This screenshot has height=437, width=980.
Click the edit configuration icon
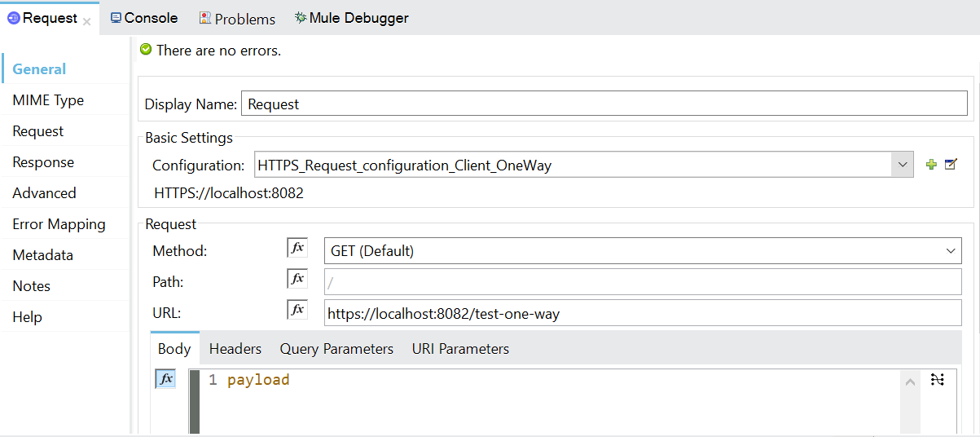click(951, 166)
